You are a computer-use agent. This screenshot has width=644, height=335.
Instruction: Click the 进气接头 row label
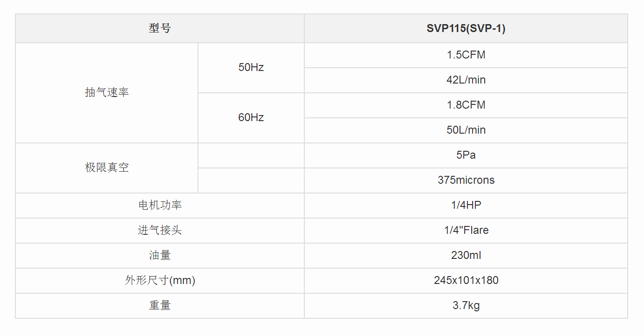coord(160,230)
